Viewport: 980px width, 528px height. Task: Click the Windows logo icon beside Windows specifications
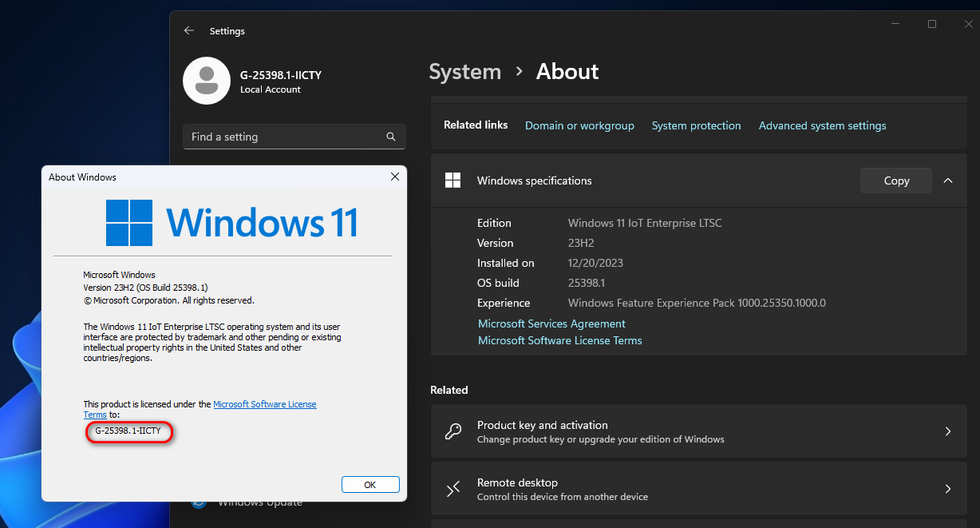[x=452, y=181]
